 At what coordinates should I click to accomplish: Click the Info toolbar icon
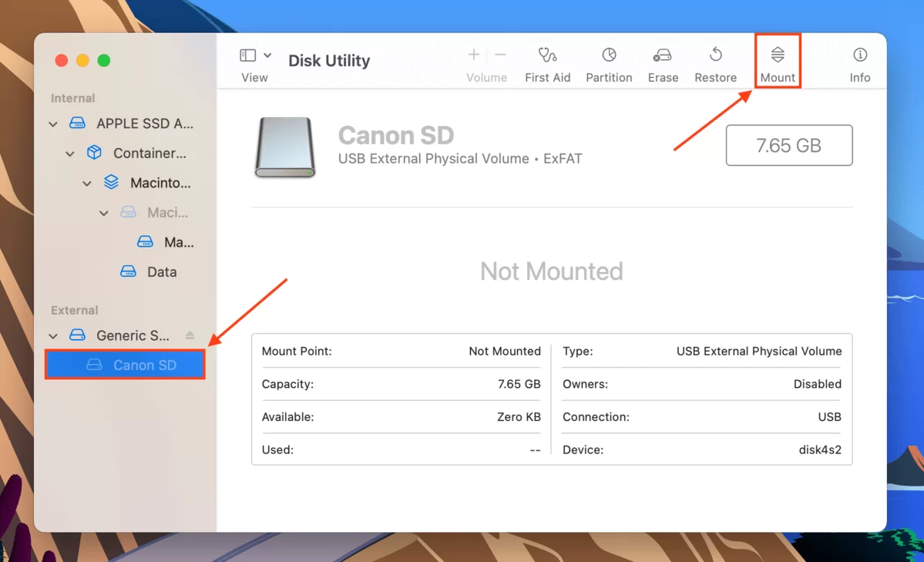pyautogui.click(x=859, y=62)
